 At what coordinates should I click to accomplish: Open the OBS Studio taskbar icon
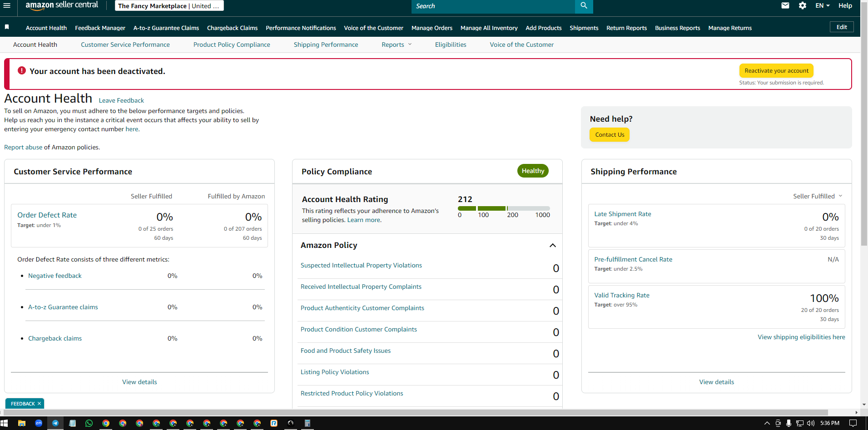(x=291, y=423)
